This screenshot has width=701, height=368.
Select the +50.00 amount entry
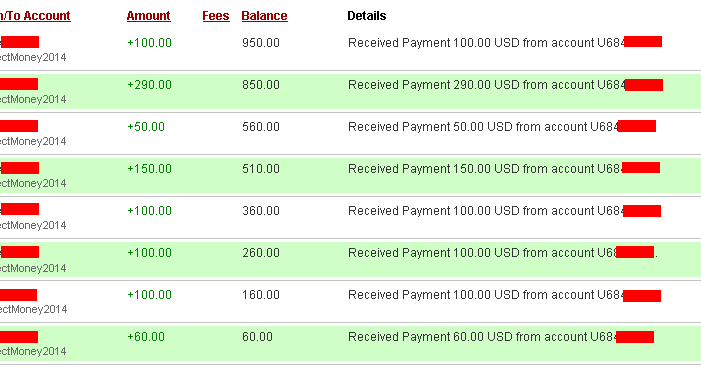tap(146, 127)
